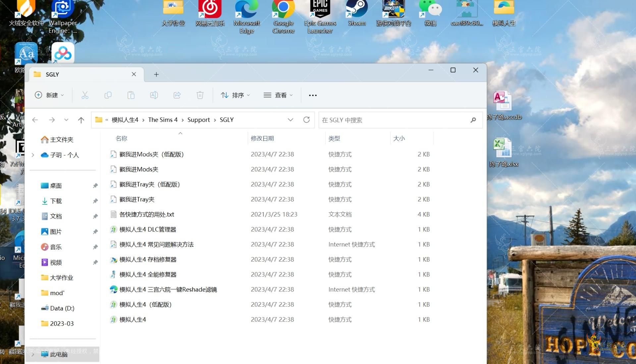Click the Copy icon in toolbar

(108, 95)
